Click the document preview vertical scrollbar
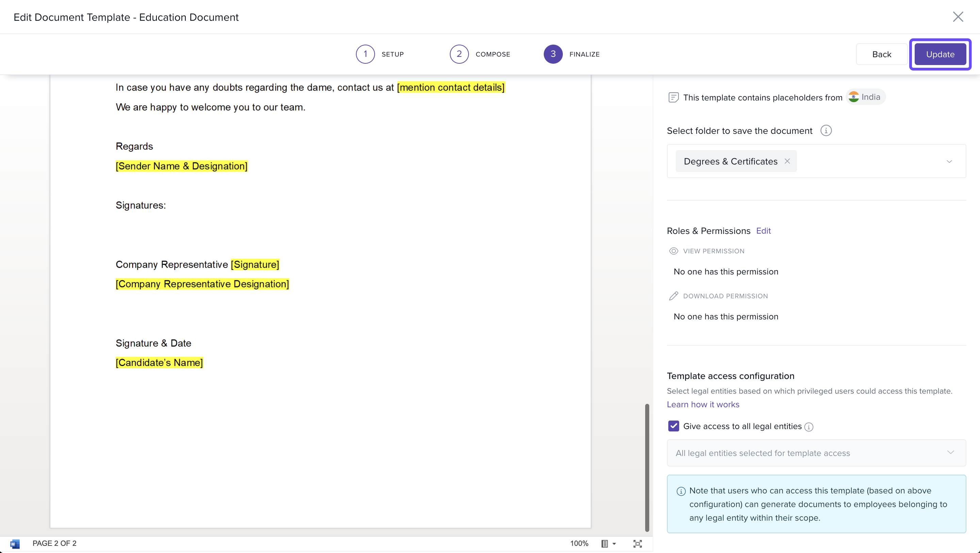Image resolution: width=980 pixels, height=553 pixels. (647, 467)
